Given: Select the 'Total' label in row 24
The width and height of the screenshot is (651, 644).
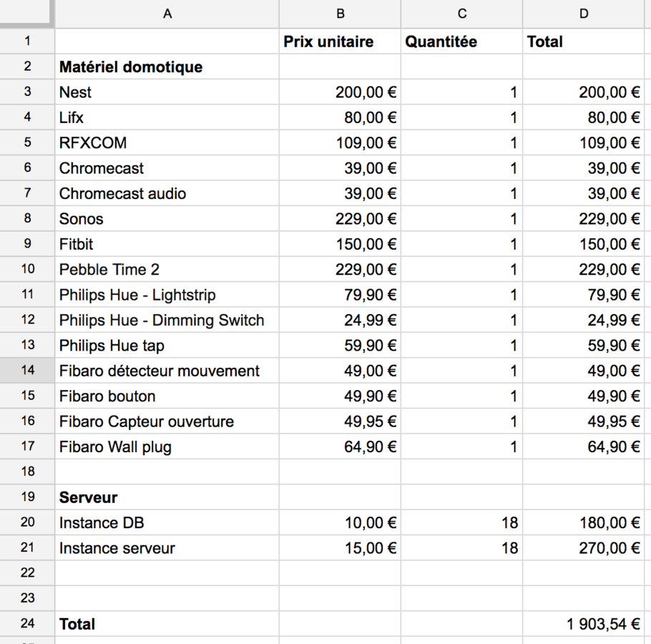Looking at the screenshot, I should pyautogui.click(x=167, y=624).
